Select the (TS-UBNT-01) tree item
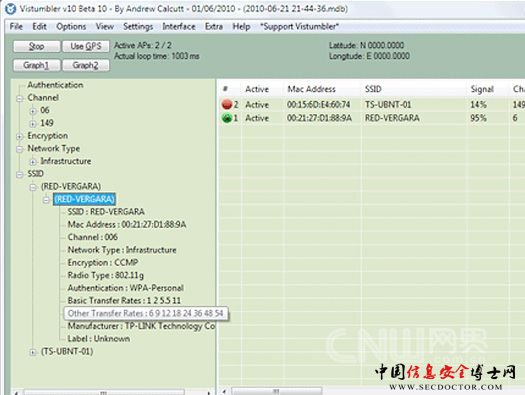Viewport: 525px width, 395px height. [67, 351]
